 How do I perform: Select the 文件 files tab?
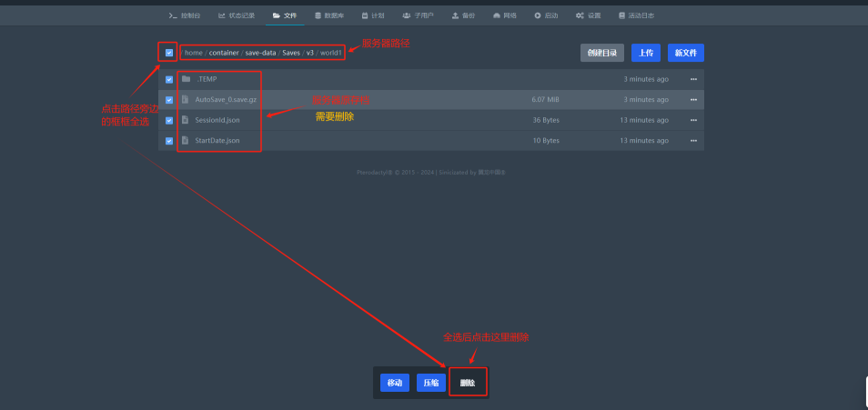pyautogui.click(x=285, y=15)
